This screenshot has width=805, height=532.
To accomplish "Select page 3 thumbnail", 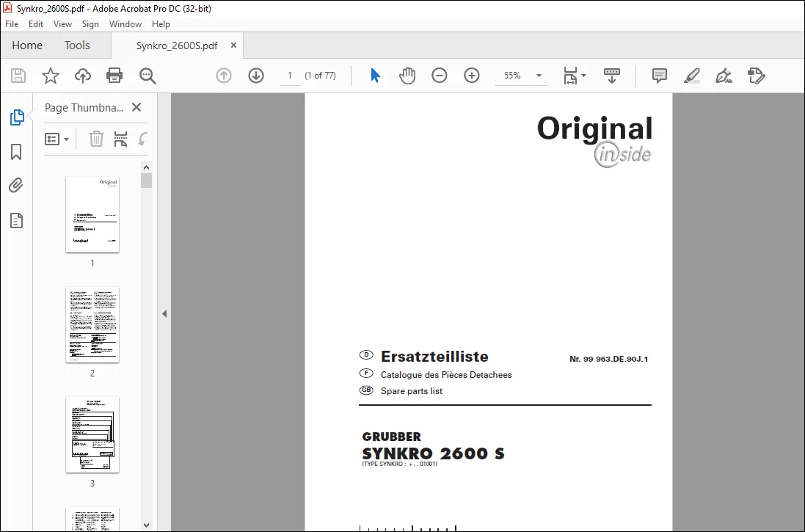I will pyautogui.click(x=92, y=434).
